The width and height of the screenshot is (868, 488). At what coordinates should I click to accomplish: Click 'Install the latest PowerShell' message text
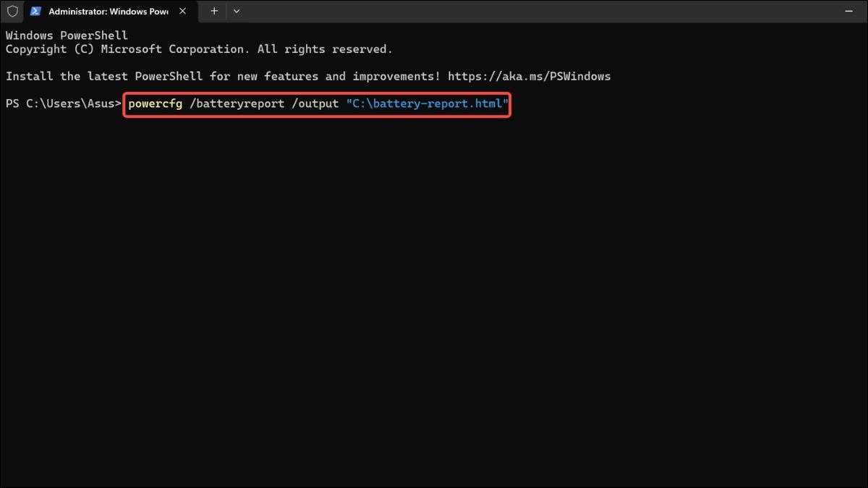click(223, 76)
